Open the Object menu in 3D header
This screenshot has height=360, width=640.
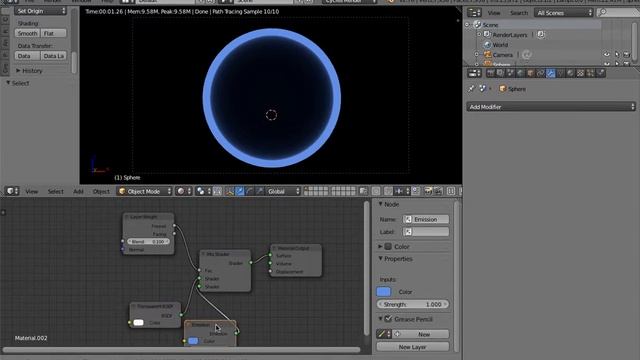tap(101, 191)
